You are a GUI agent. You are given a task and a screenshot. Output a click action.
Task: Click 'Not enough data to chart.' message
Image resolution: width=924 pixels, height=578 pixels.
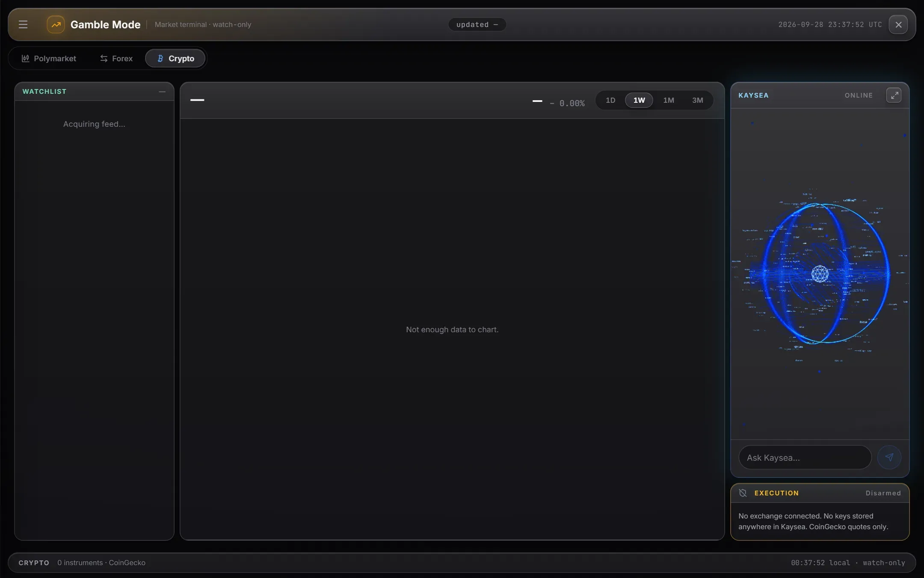pos(452,329)
